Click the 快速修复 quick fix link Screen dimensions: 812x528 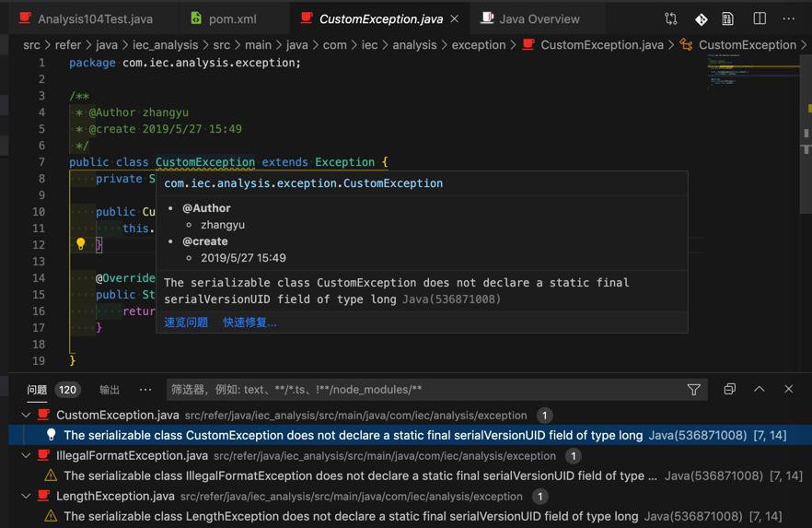point(249,323)
